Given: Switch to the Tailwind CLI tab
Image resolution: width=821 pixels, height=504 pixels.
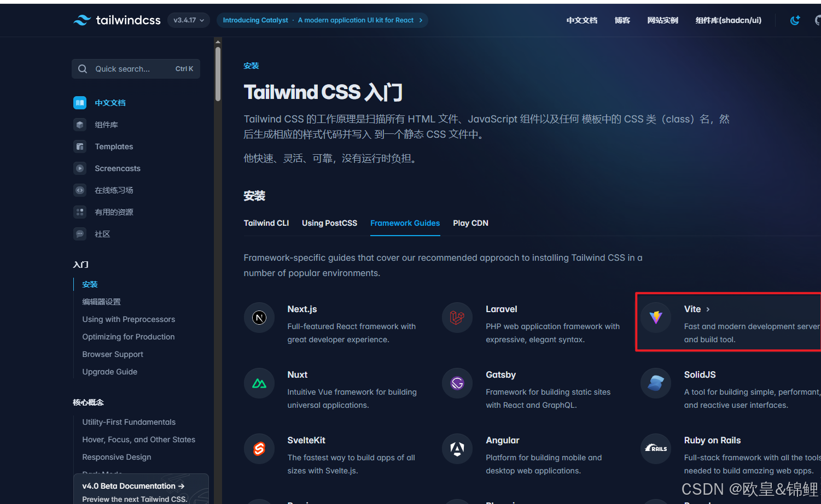Looking at the screenshot, I should pyautogui.click(x=266, y=223).
